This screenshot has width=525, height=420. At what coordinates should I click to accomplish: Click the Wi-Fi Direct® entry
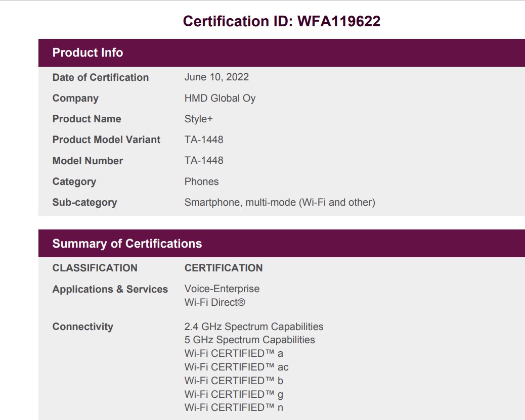point(215,302)
